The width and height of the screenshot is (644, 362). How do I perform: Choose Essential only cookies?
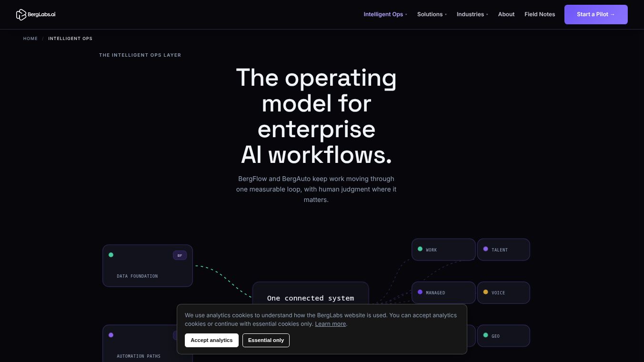point(266,340)
